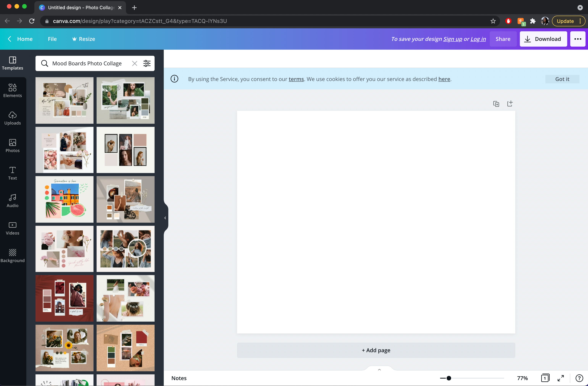Viewport: 588px width, 386px height.
Task: Open the Photos panel
Action: pos(12,146)
